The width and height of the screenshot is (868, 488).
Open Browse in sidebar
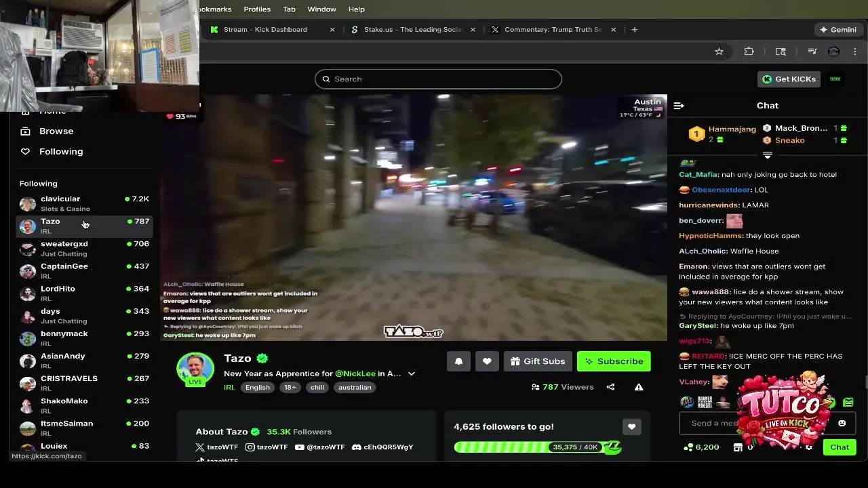[x=56, y=131]
